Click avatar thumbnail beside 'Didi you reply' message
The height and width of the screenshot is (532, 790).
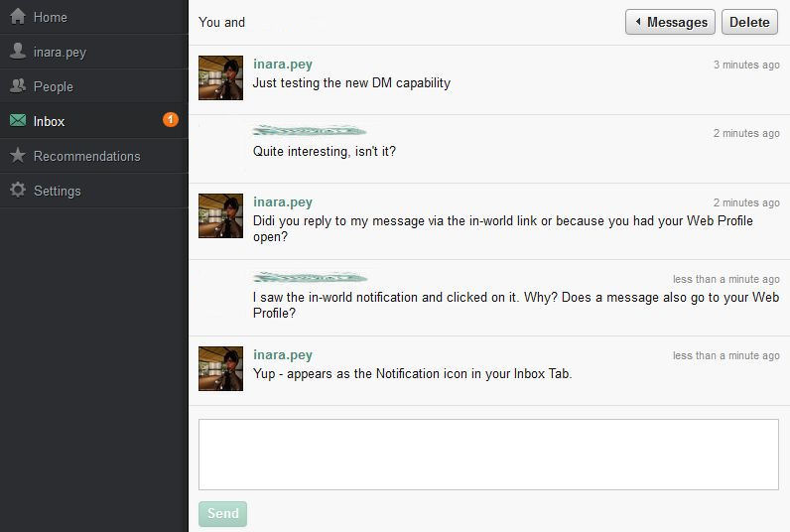click(220, 216)
